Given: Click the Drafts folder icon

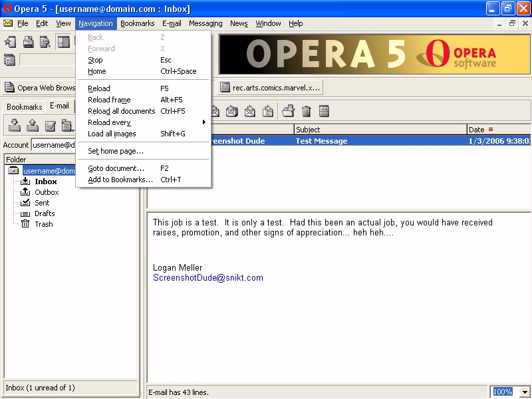Looking at the screenshot, I should 25,213.
